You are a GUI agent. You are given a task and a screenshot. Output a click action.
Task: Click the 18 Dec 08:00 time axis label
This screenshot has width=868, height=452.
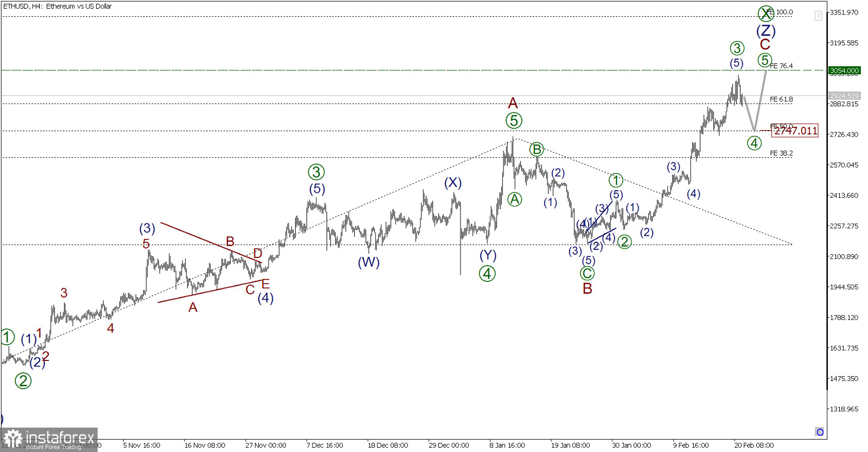[x=388, y=445]
